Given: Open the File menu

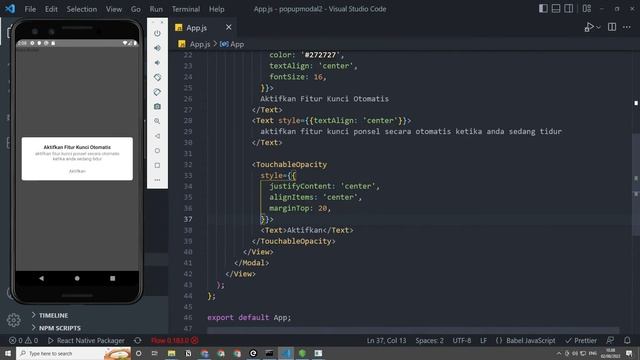Looking at the screenshot, I should coord(30,9).
